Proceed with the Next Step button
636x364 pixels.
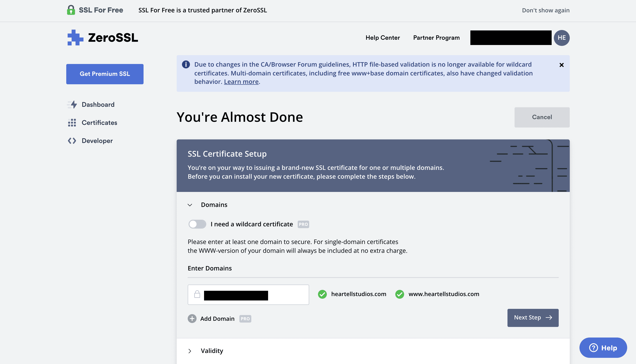(x=533, y=317)
